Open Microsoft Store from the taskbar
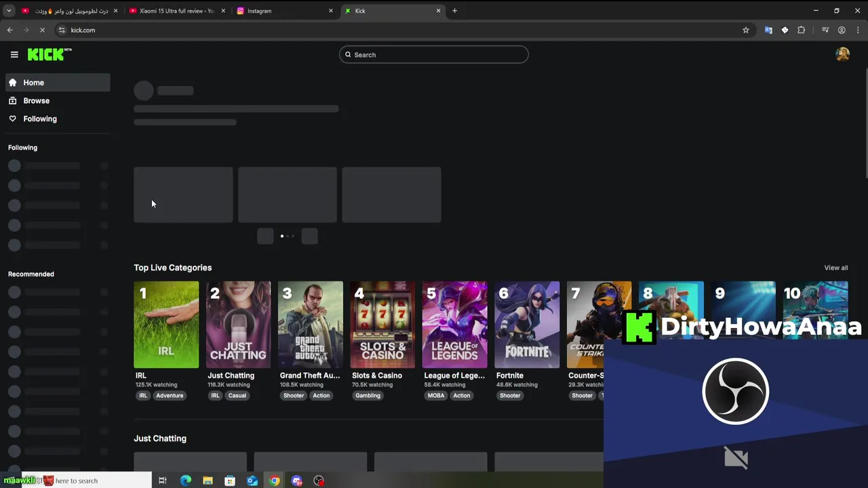This screenshot has width=868, height=488. click(x=230, y=481)
